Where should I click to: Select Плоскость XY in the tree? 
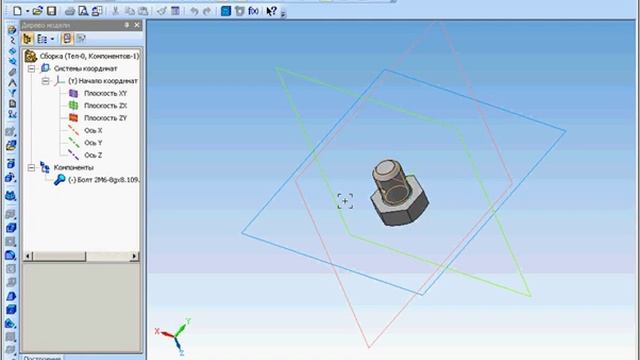point(105,93)
